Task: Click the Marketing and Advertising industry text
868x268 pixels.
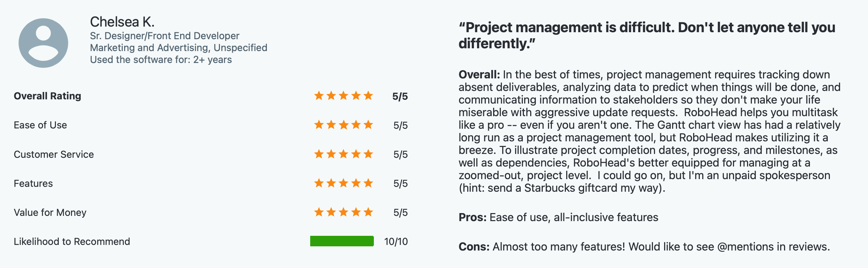Action: coord(178,48)
